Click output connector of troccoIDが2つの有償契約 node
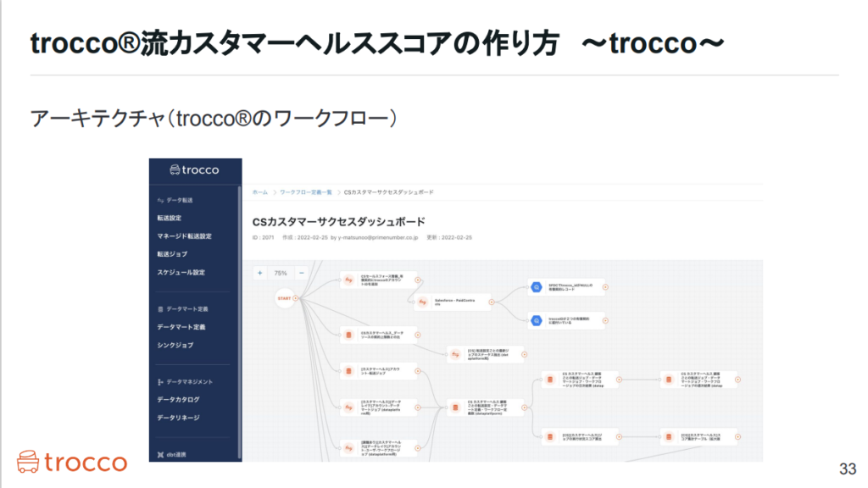868x488 pixels. 605,320
